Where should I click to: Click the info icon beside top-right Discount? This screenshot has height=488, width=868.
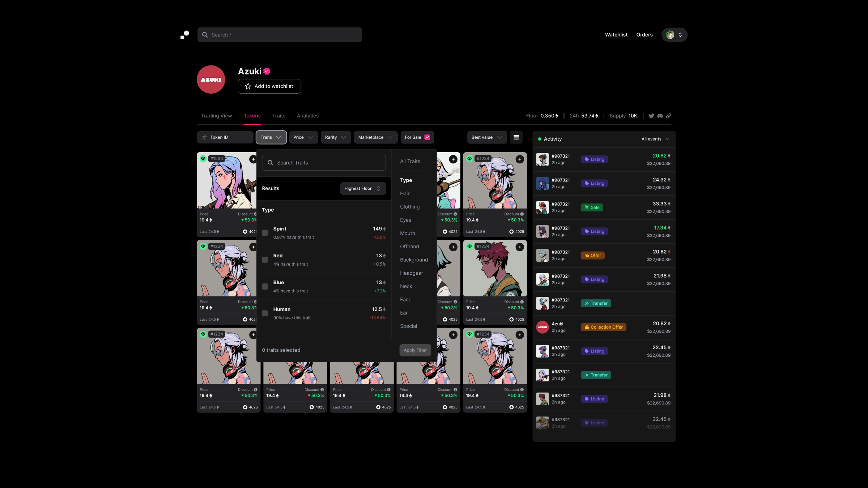coord(522,214)
